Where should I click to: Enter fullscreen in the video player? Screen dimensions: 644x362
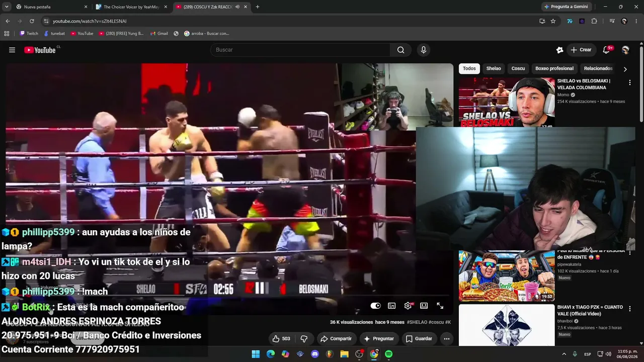click(x=440, y=306)
